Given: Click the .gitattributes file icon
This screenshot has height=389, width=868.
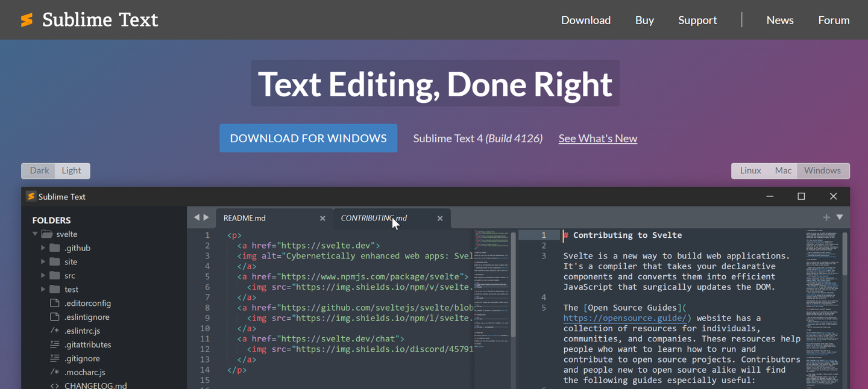Looking at the screenshot, I should (x=55, y=344).
